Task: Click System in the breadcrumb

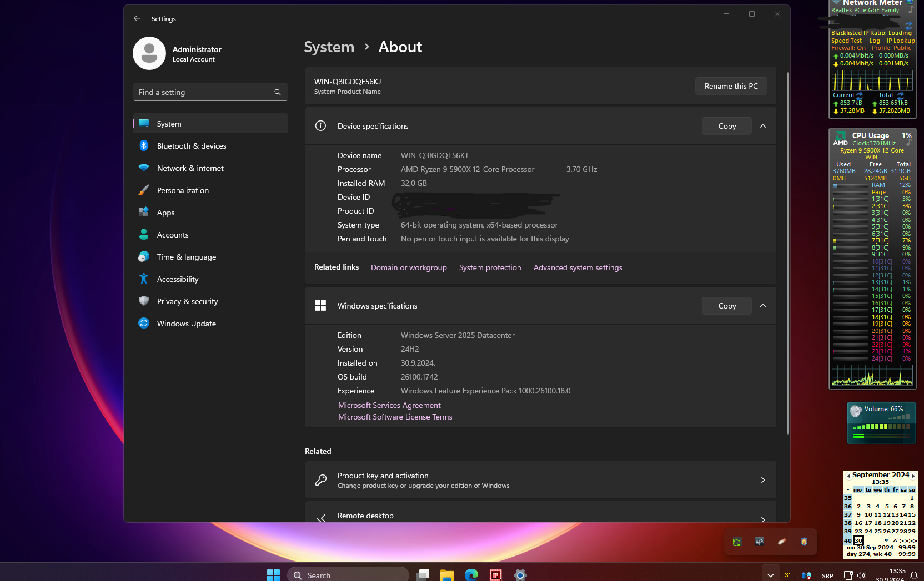Action: point(329,47)
